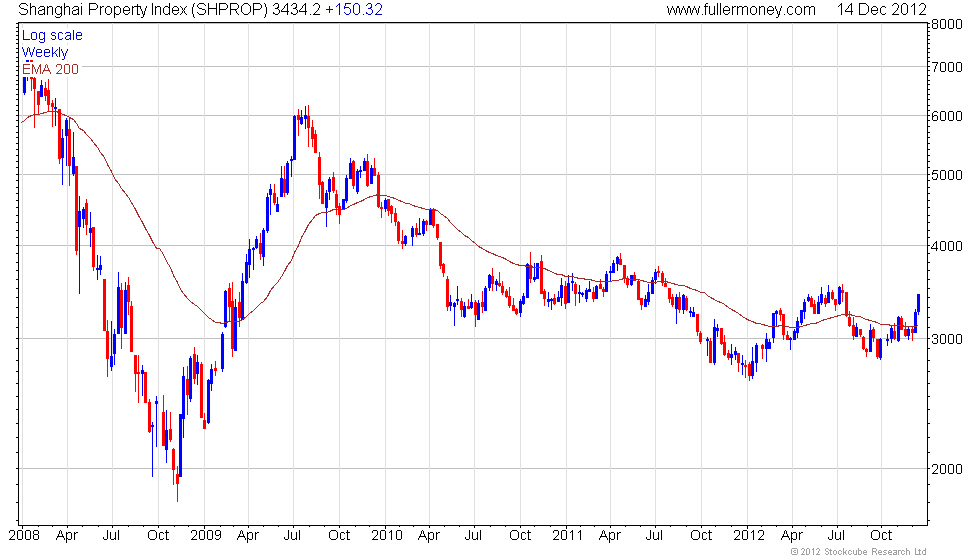Click the last blue candle near 3434
980x560 pixels.
pos(918,303)
